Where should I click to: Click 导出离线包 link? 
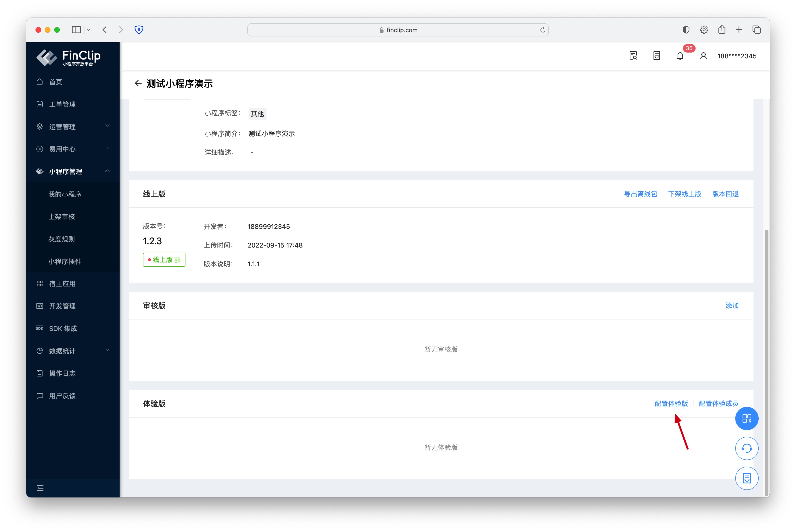coord(640,194)
